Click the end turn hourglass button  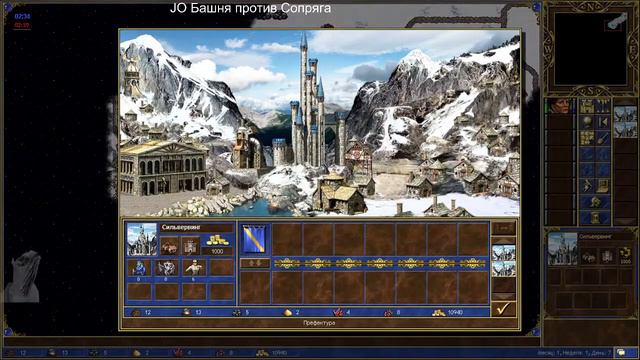pos(595,217)
